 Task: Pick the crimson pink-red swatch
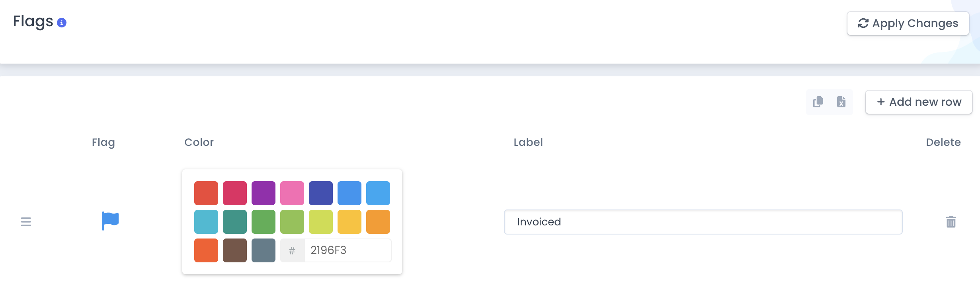[235, 193]
